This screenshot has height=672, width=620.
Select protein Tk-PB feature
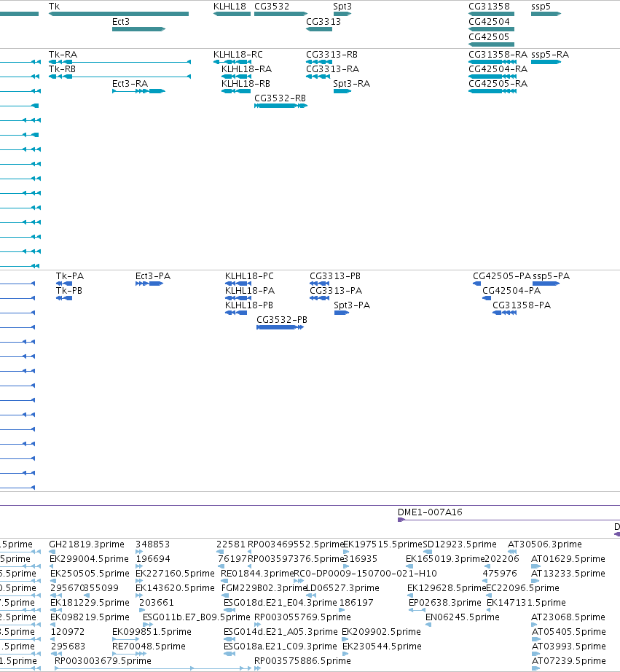64,298
